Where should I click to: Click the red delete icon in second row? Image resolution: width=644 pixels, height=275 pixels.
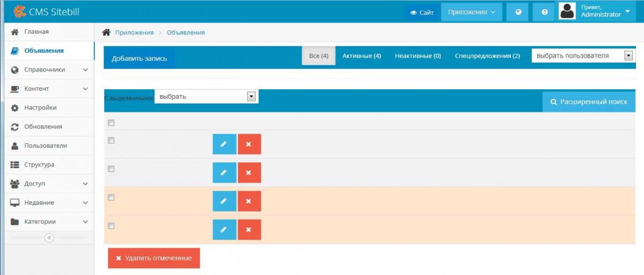249,172
